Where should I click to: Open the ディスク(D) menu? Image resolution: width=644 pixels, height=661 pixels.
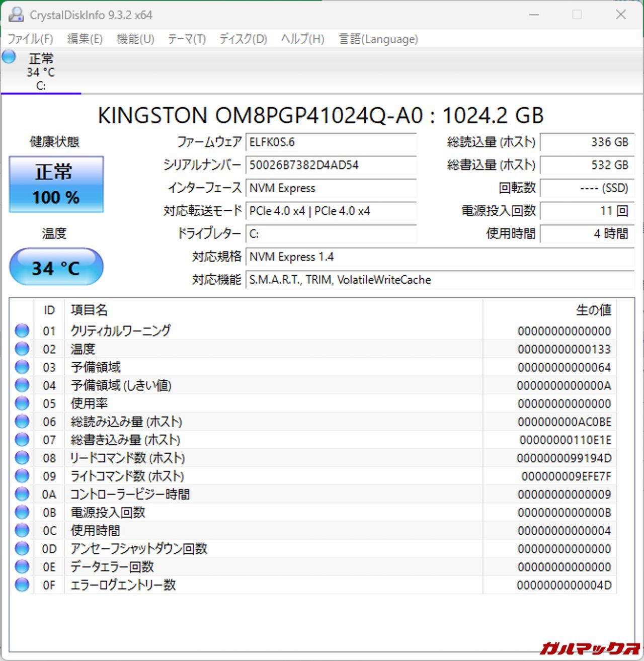click(x=243, y=39)
